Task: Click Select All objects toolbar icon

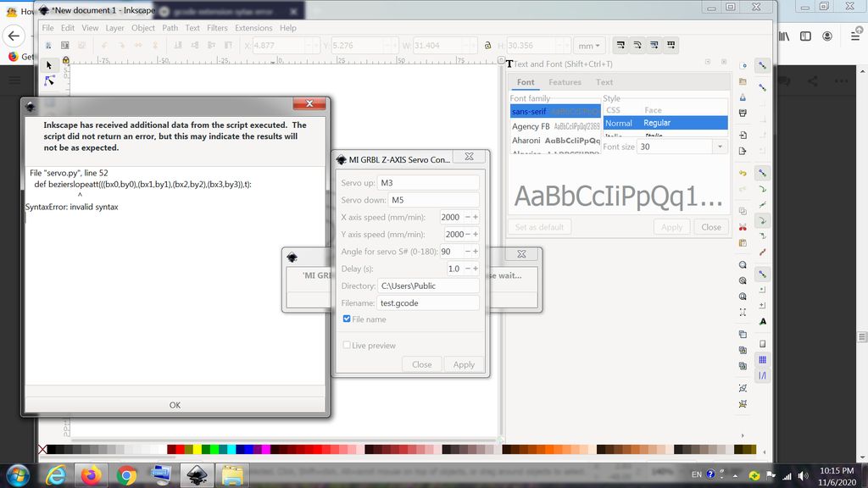Action: [x=48, y=46]
